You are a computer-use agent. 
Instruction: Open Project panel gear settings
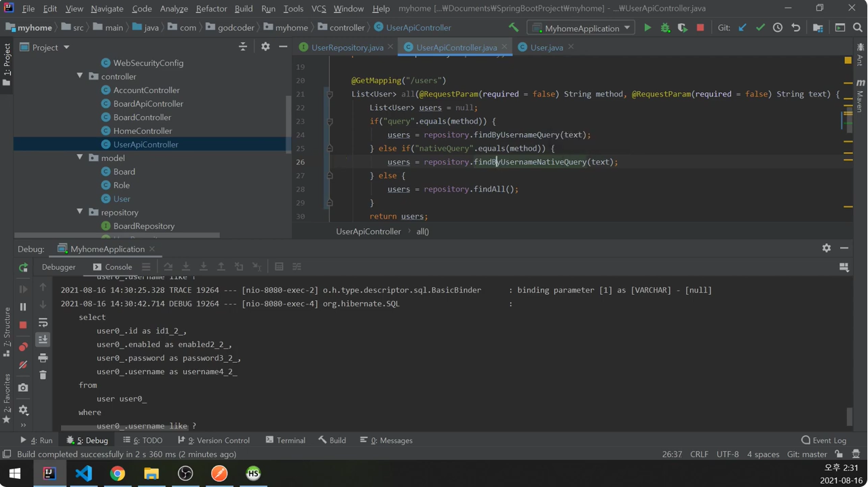point(265,47)
